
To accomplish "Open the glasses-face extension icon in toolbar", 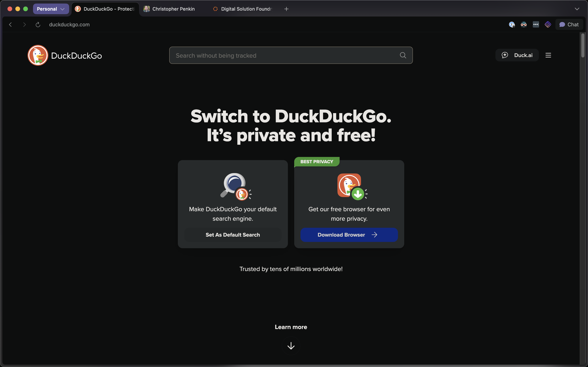I will tap(524, 25).
